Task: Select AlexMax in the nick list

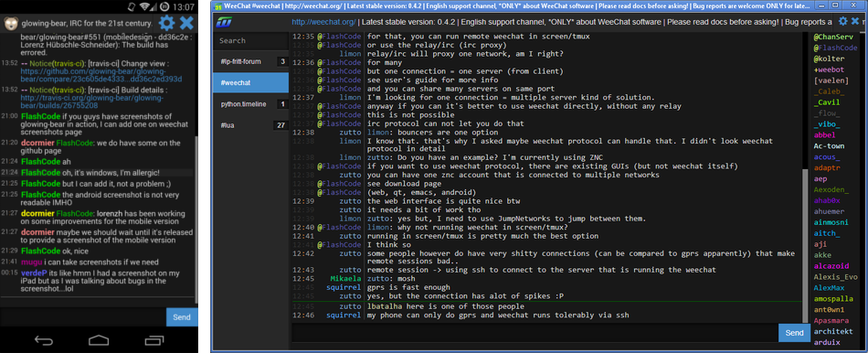Action: 830,288
